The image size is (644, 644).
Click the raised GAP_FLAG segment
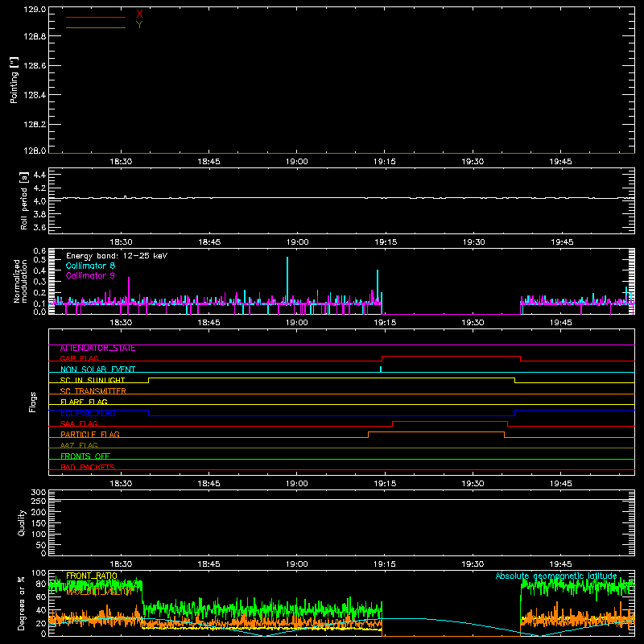pos(451,356)
